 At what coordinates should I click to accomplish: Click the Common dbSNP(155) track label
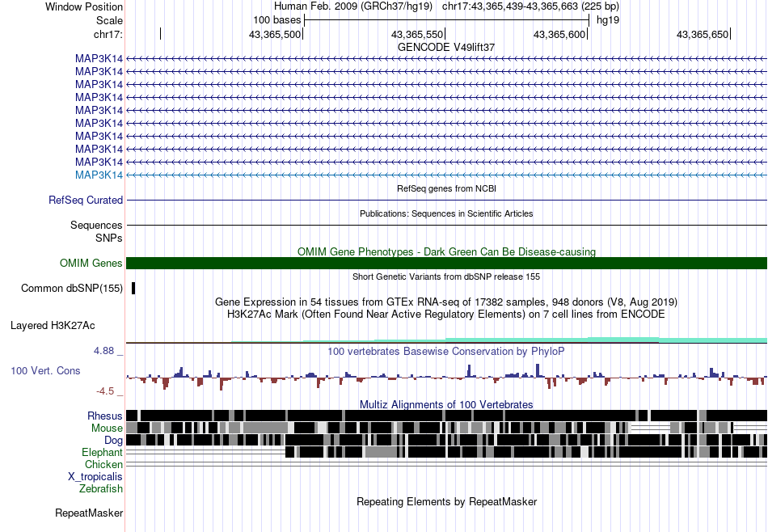72,289
